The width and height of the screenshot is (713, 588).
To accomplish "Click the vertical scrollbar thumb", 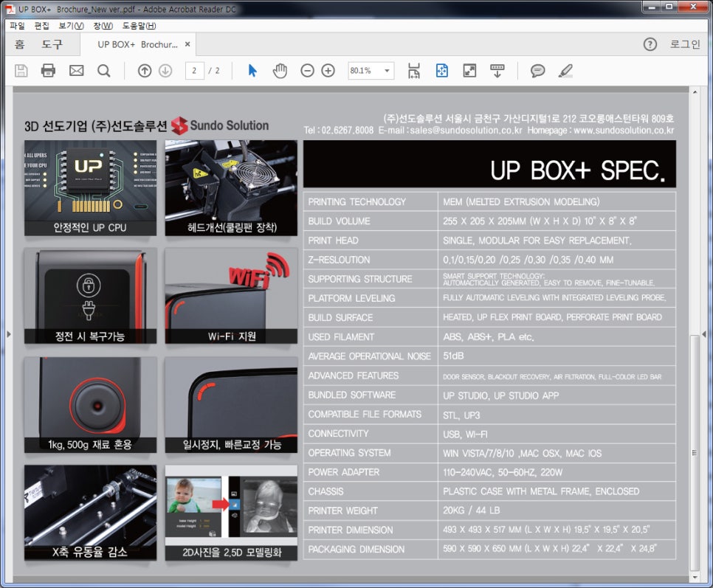I will point(695,452).
